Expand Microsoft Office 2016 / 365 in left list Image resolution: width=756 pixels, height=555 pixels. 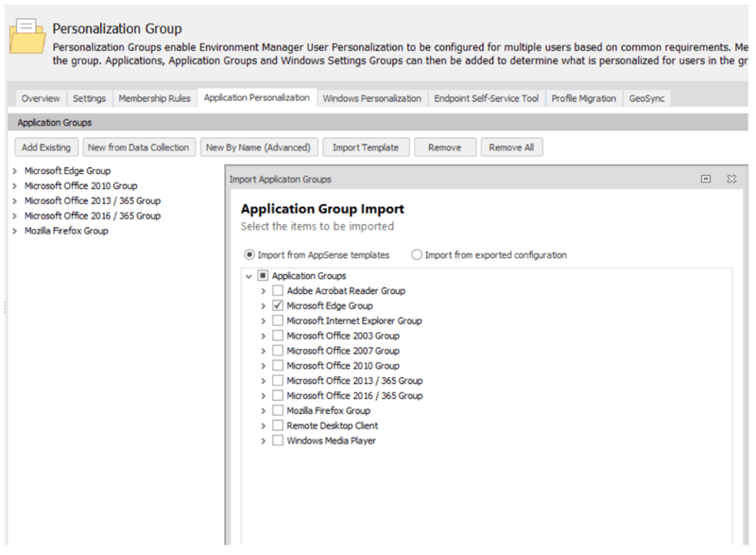pos(14,216)
